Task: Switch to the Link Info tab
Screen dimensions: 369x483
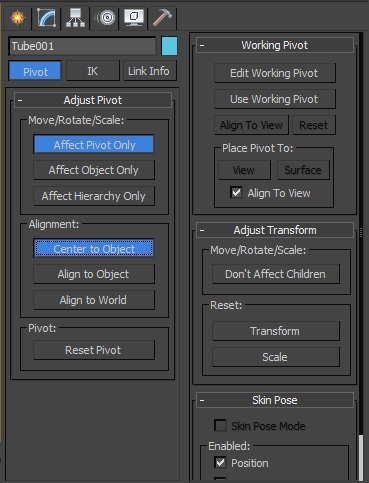Action: click(x=149, y=71)
